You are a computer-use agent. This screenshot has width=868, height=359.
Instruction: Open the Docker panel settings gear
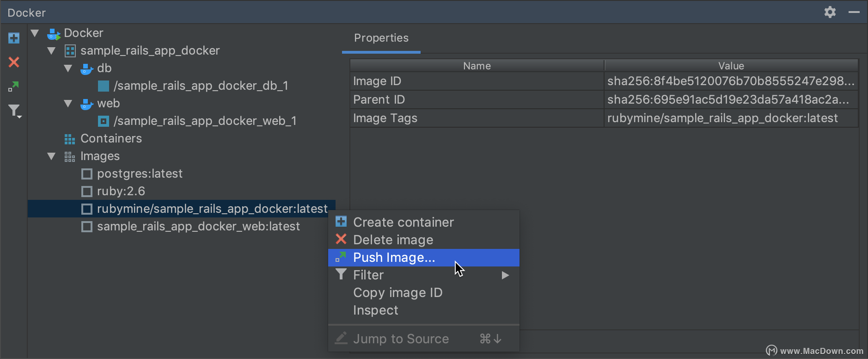pyautogui.click(x=830, y=12)
